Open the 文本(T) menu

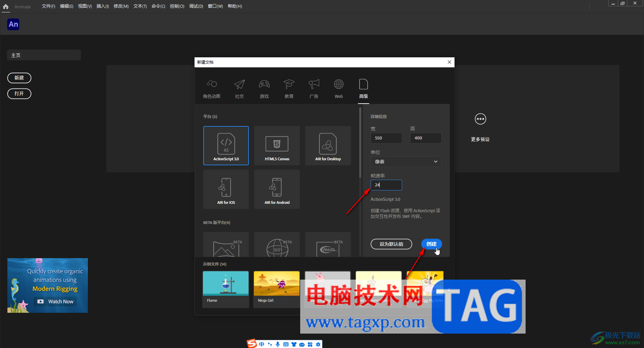140,6
